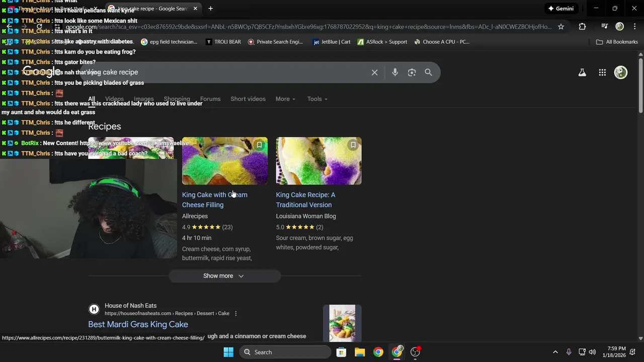Expand recipes with Show more
The height and width of the screenshot is (362, 644).
[x=224, y=276]
